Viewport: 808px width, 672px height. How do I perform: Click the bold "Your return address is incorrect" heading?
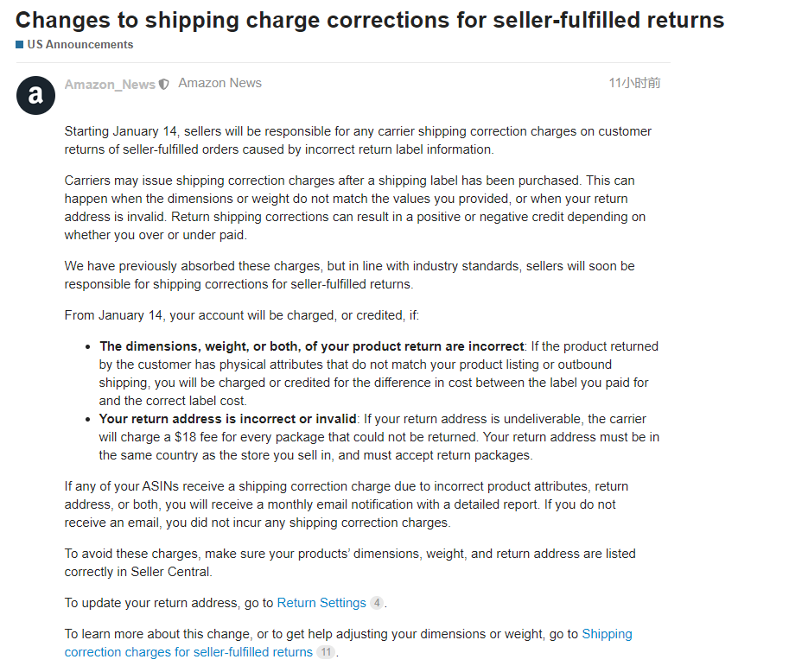(228, 419)
